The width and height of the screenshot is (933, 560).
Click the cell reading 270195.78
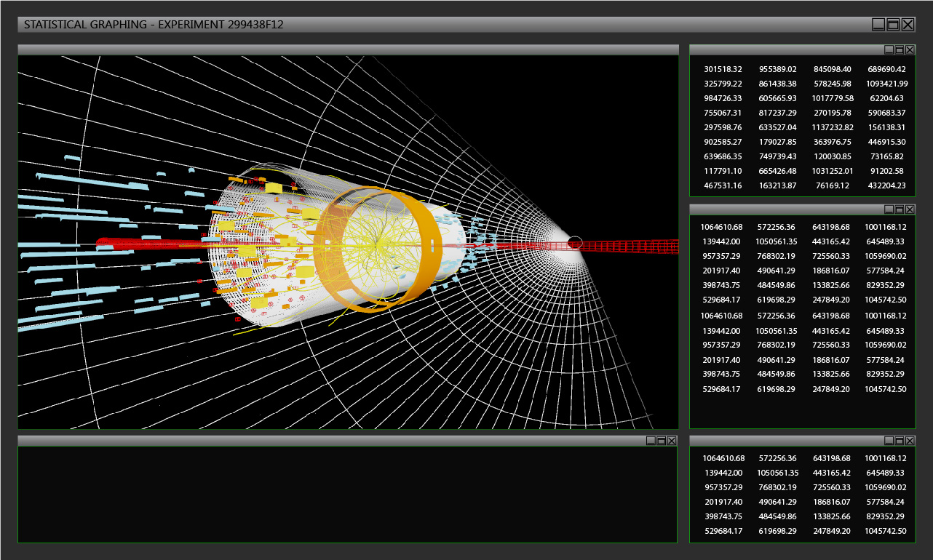[x=833, y=113]
